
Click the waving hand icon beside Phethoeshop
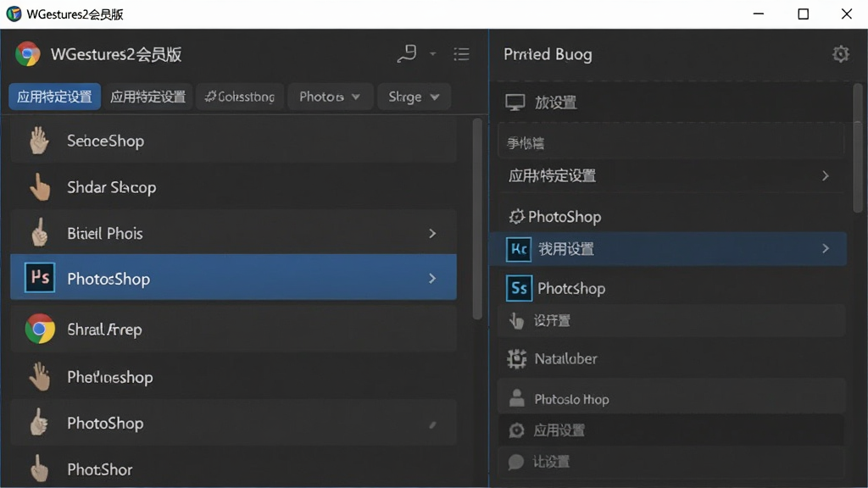tap(39, 377)
